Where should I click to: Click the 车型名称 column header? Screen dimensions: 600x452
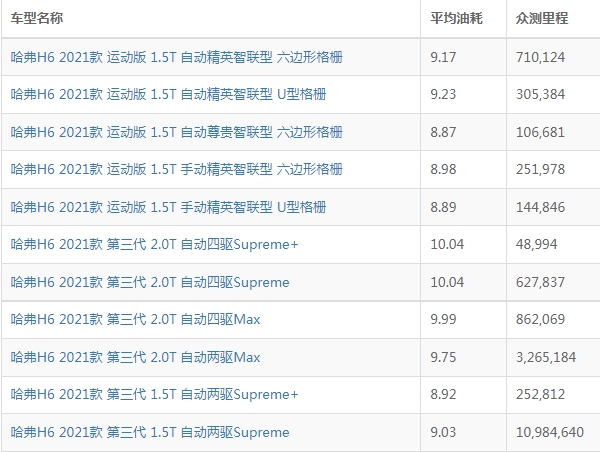click(x=37, y=18)
